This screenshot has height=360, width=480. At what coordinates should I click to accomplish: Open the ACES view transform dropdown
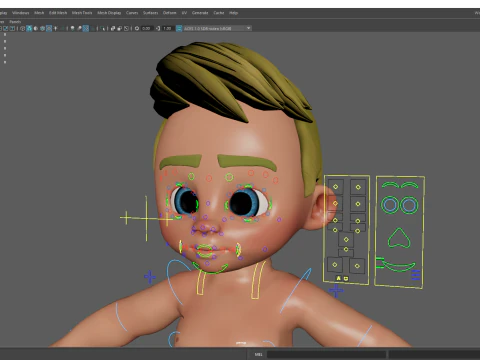click(217, 28)
